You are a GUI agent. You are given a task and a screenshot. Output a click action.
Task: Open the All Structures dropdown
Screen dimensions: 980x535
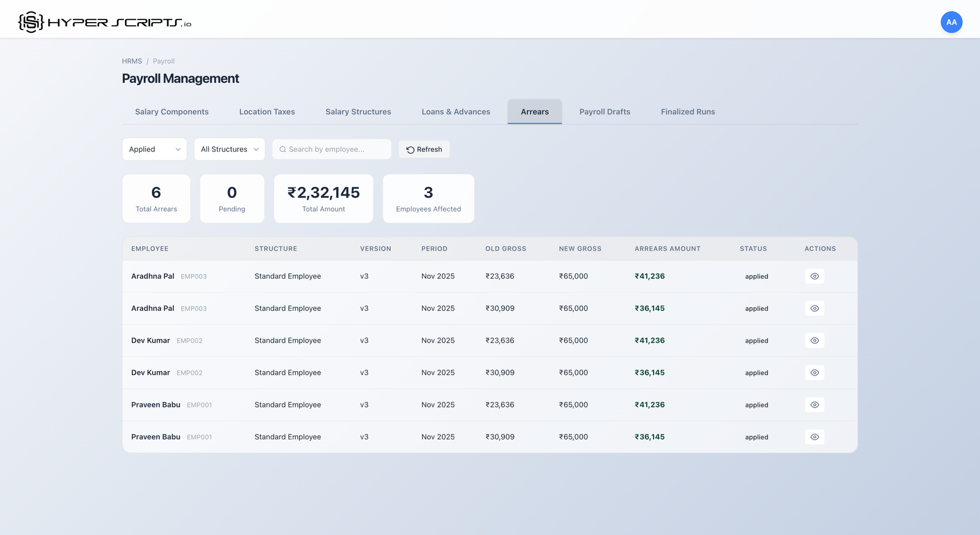(229, 150)
